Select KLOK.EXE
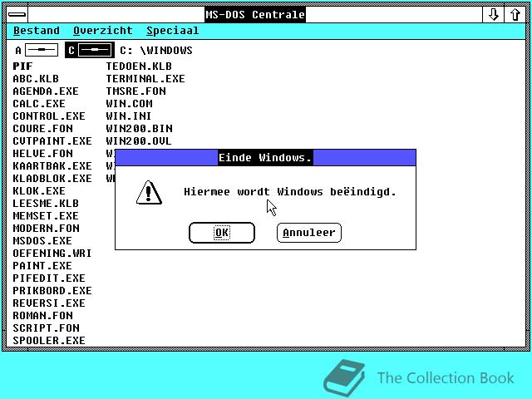The height and width of the screenshot is (399, 532). pyautogui.click(x=39, y=191)
